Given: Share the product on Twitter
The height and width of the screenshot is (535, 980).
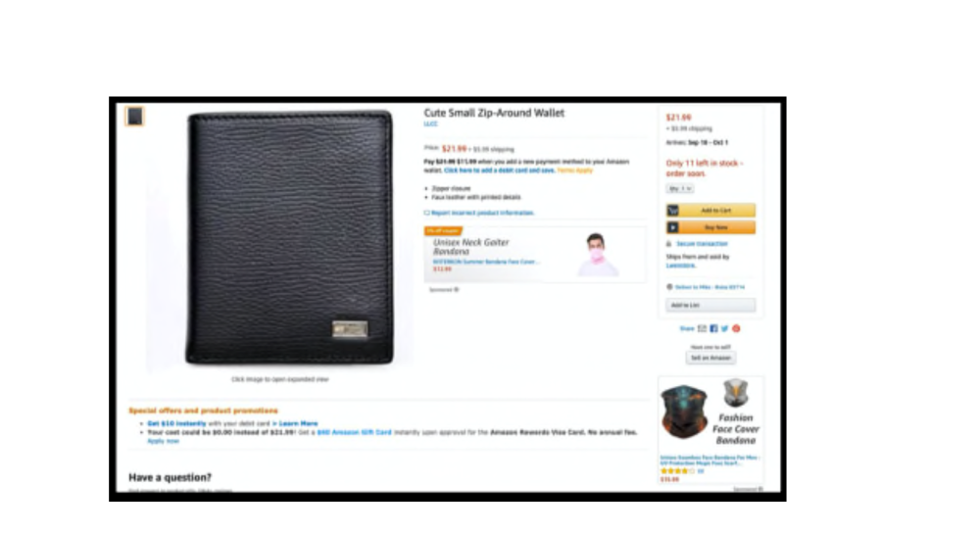Looking at the screenshot, I should click(725, 329).
